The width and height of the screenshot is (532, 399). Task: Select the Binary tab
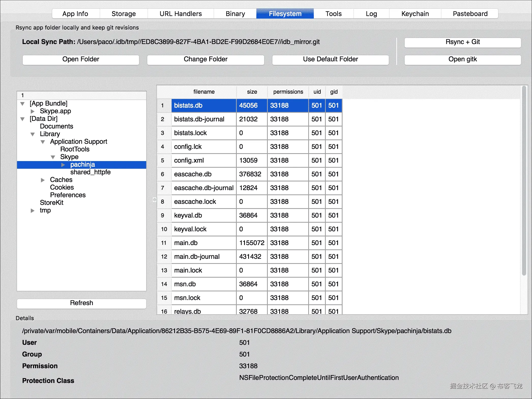(235, 14)
